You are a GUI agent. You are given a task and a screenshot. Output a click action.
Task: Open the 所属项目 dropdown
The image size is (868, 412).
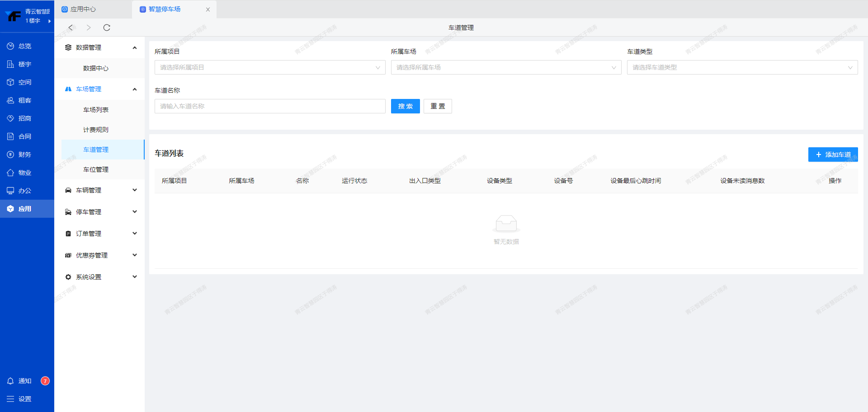(269, 67)
